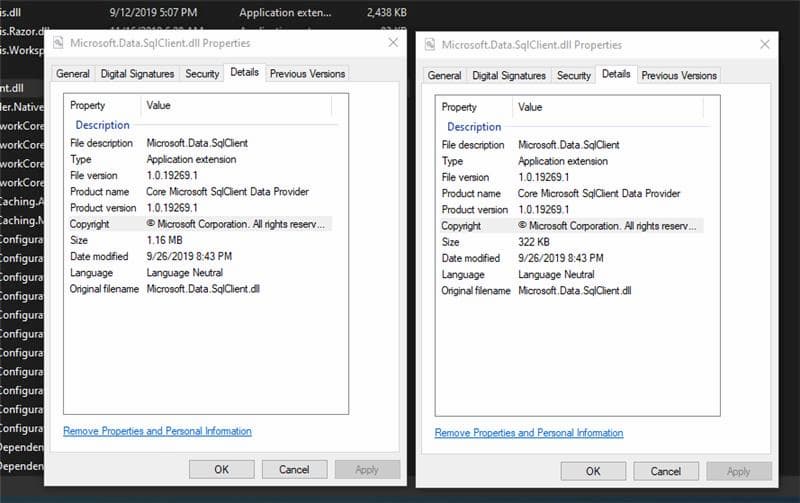This screenshot has width=800, height=503.
Task: Select Original filename row in right window
Action: [x=571, y=291]
